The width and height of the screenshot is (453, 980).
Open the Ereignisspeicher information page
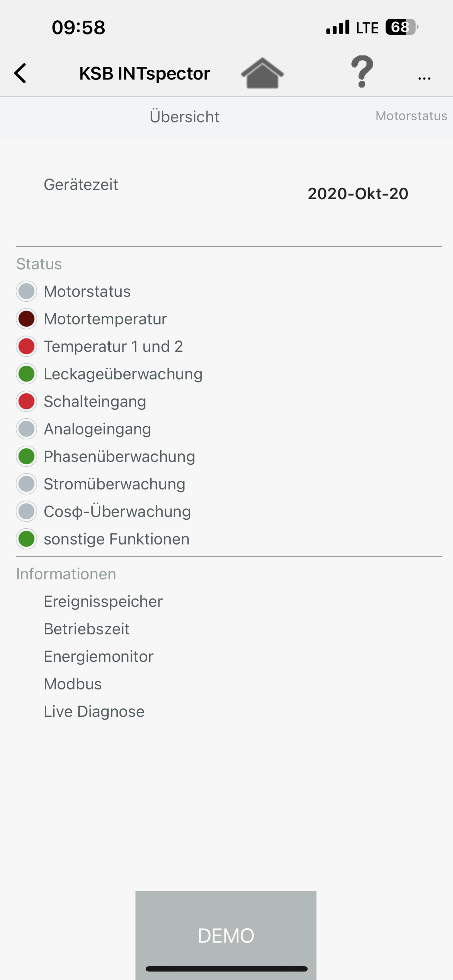click(x=103, y=601)
